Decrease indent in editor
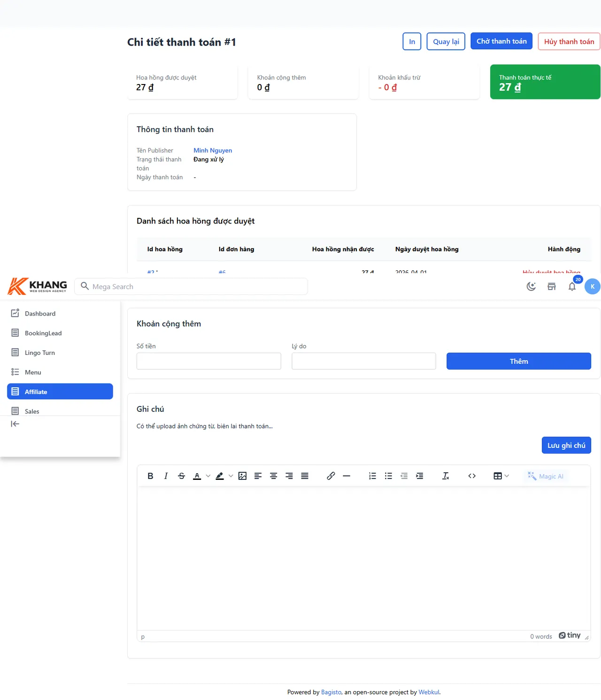The height and width of the screenshot is (700, 601). (x=404, y=476)
